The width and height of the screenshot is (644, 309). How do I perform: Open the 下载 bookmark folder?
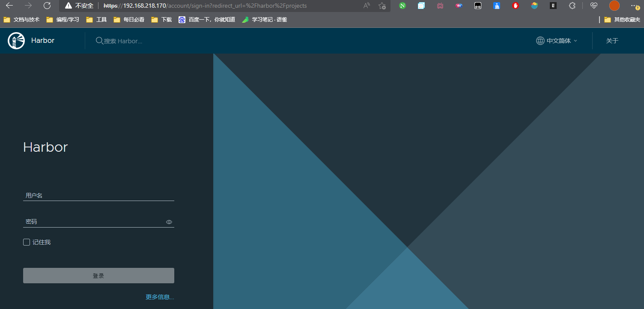tap(161, 20)
